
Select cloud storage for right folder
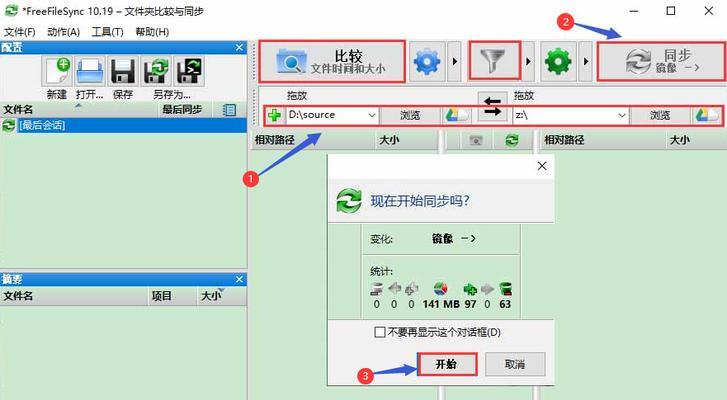[708, 115]
